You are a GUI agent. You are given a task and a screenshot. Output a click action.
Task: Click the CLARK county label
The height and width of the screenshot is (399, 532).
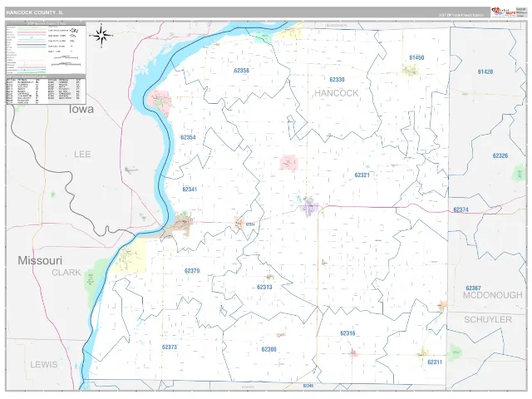coord(66,273)
